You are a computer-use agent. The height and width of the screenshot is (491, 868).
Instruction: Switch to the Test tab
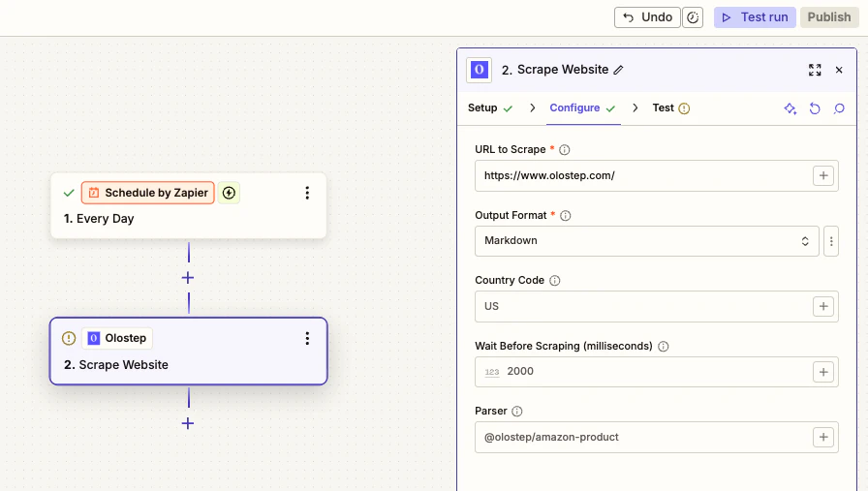pos(670,107)
